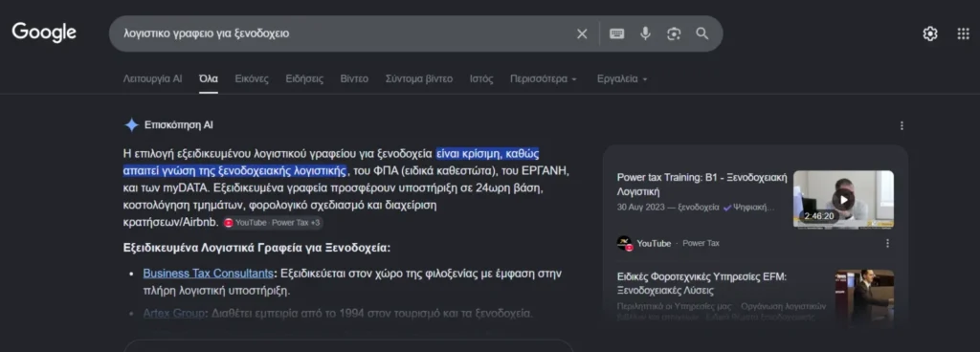Viewport: 980px width, 352px height.
Task: Select the Όλα results tab
Action: pyautogui.click(x=208, y=78)
